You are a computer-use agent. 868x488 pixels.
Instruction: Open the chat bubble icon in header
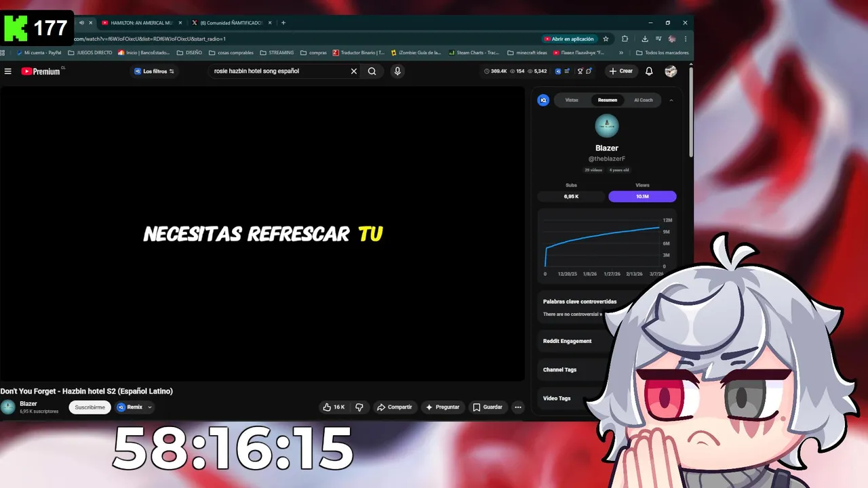point(589,71)
